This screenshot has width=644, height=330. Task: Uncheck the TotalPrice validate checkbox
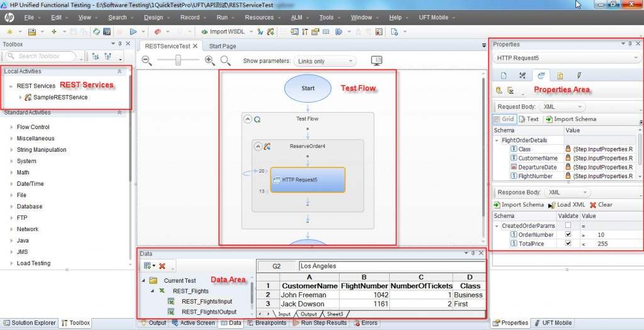point(569,244)
